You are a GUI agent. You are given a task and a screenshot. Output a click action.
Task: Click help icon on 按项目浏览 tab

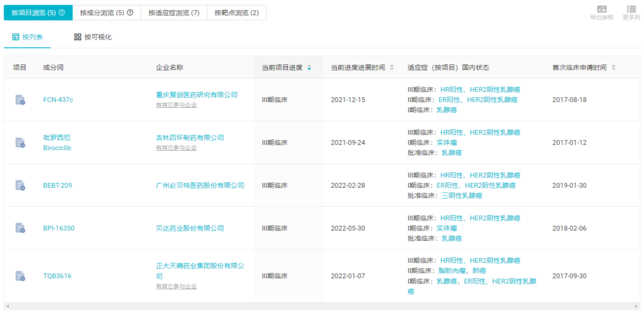click(x=62, y=13)
